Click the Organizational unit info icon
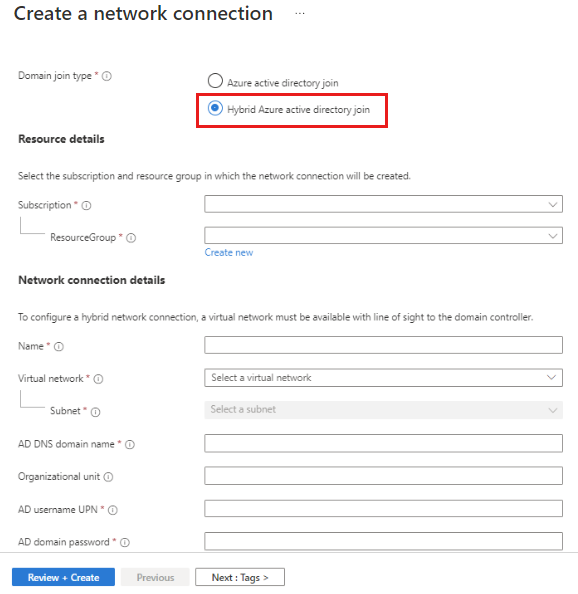The image size is (578, 594). (108, 477)
